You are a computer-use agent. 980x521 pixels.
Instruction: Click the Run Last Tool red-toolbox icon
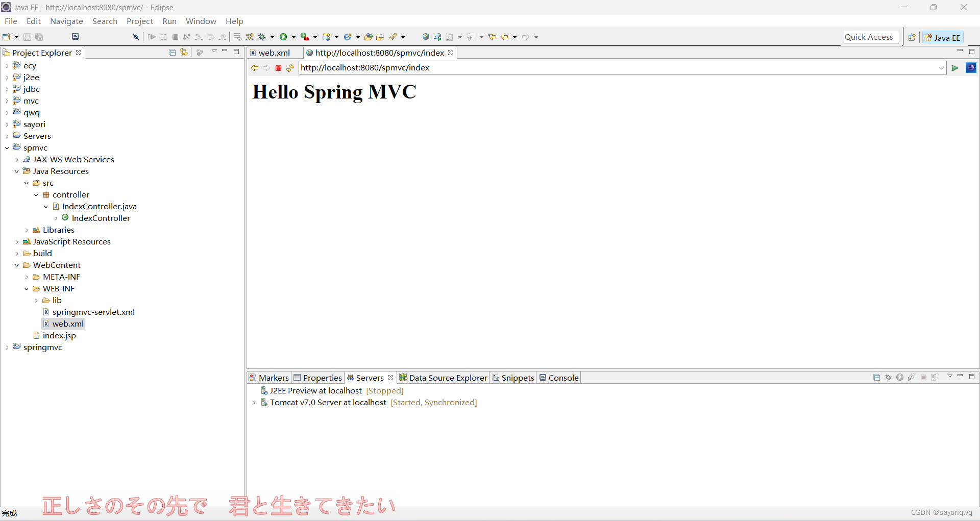[304, 37]
